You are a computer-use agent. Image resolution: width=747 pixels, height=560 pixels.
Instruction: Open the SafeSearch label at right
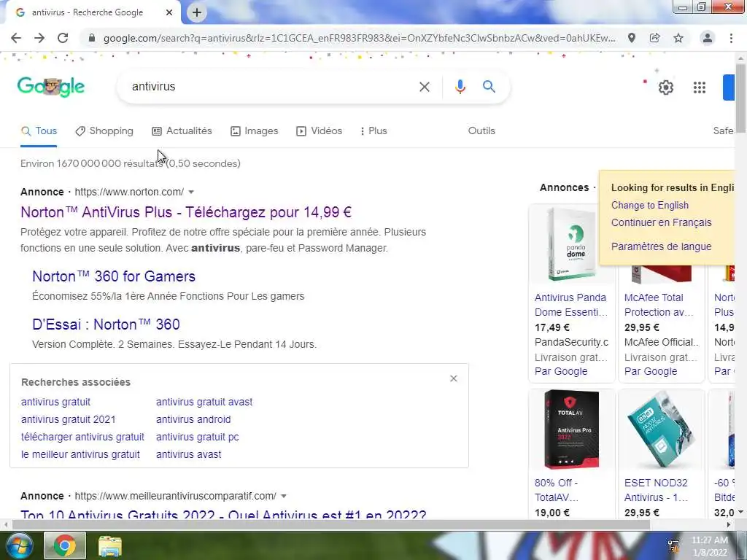[723, 131]
